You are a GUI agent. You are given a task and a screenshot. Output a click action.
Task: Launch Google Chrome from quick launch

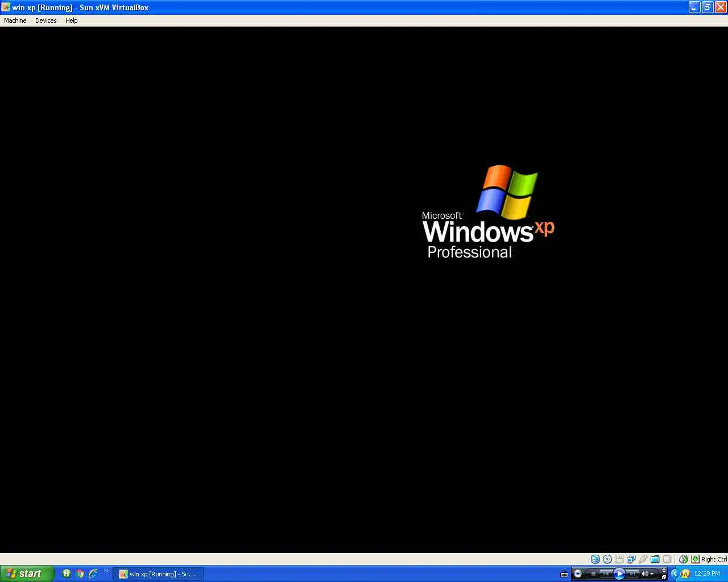pos(80,573)
